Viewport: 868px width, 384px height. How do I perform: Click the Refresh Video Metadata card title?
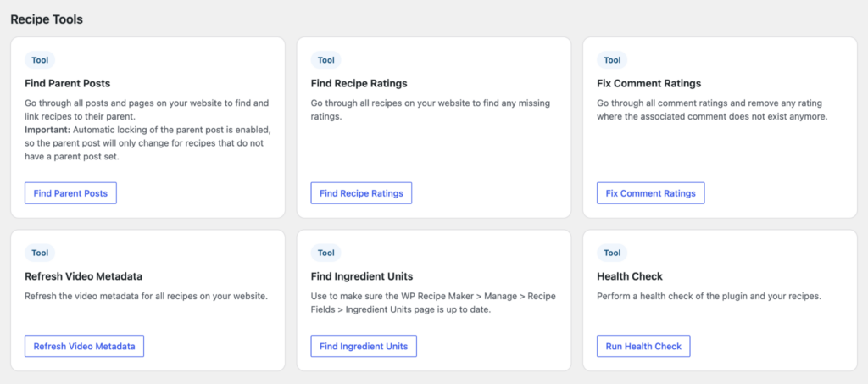(x=84, y=276)
